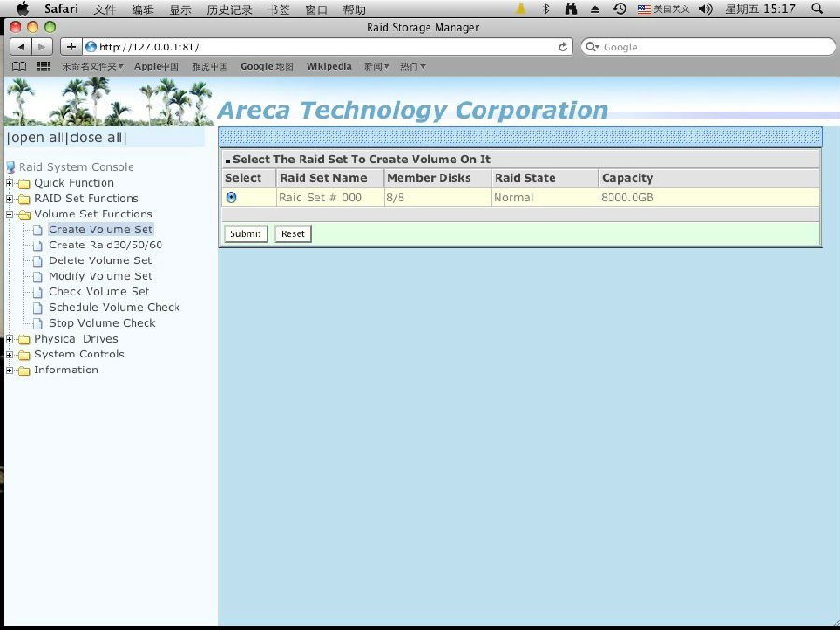This screenshot has width=840, height=630.
Task: Open the 书签 menu
Action: [x=278, y=9]
